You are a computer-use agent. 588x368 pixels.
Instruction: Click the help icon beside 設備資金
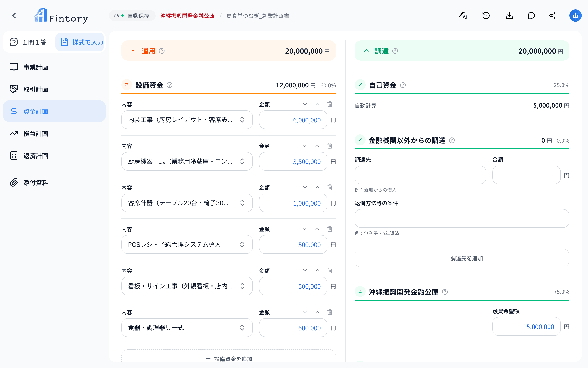coord(170,85)
